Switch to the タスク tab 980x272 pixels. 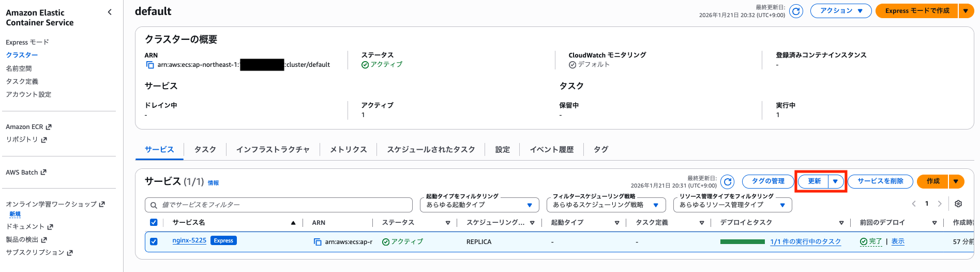pyautogui.click(x=205, y=149)
